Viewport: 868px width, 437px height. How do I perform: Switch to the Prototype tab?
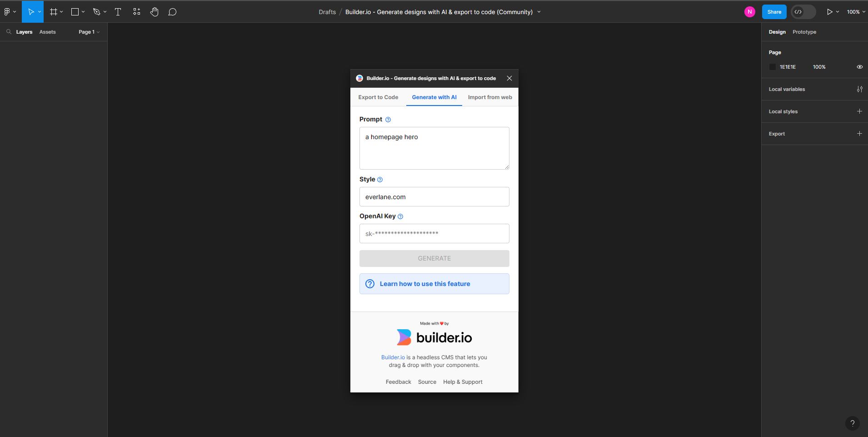pyautogui.click(x=804, y=32)
